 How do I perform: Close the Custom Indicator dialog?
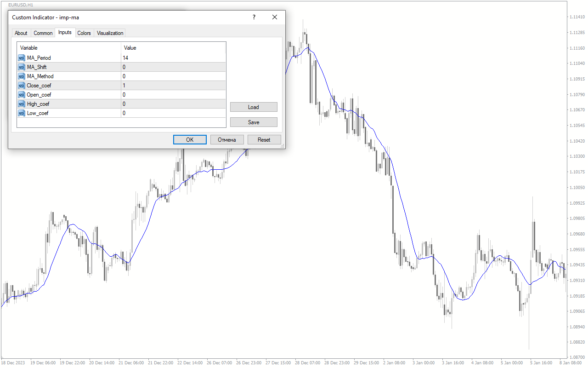275,17
